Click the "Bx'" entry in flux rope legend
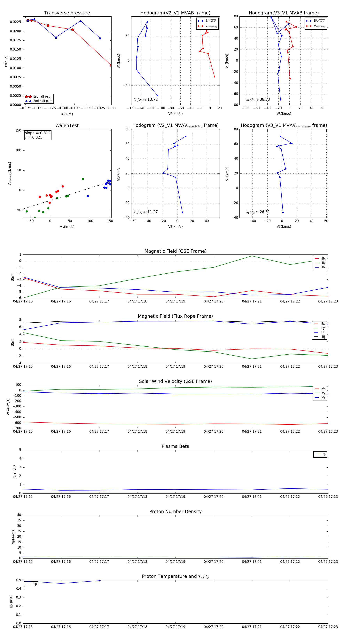This screenshot has height=644, width=351. [320, 324]
